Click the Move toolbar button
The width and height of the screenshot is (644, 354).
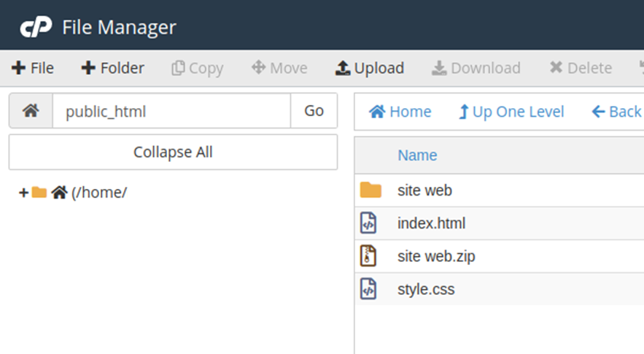pyautogui.click(x=279, y=68)
